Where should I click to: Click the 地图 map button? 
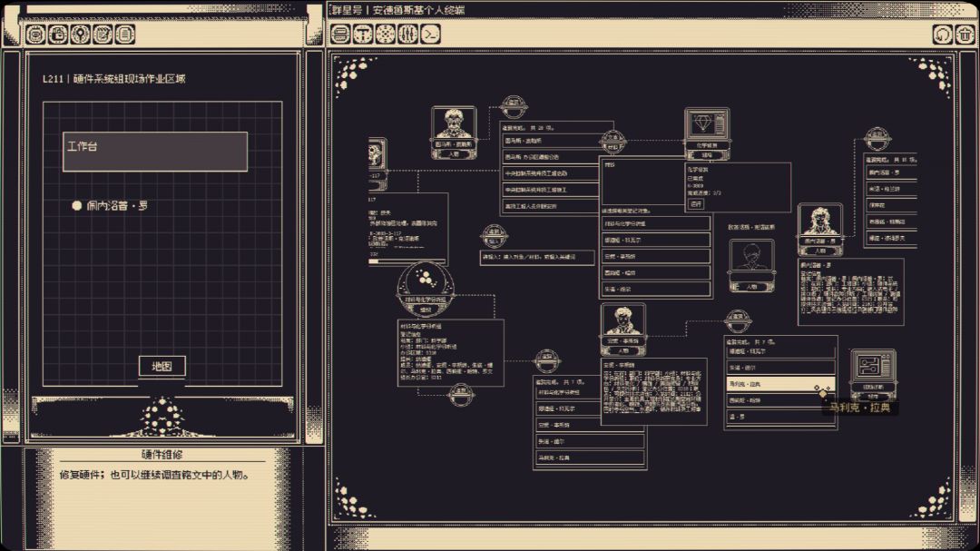click(162, 367)
